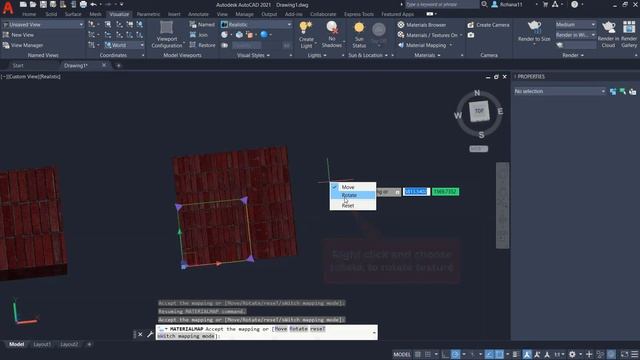The width and height of the screenshot is (640, 360).
Task: Toggle grid display in status bar
Action: 418,354
